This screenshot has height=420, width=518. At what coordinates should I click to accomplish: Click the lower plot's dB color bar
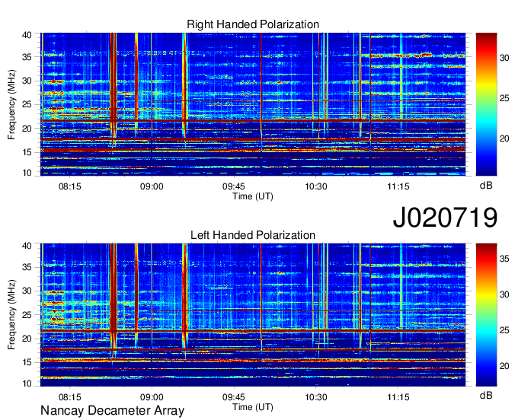486,314
